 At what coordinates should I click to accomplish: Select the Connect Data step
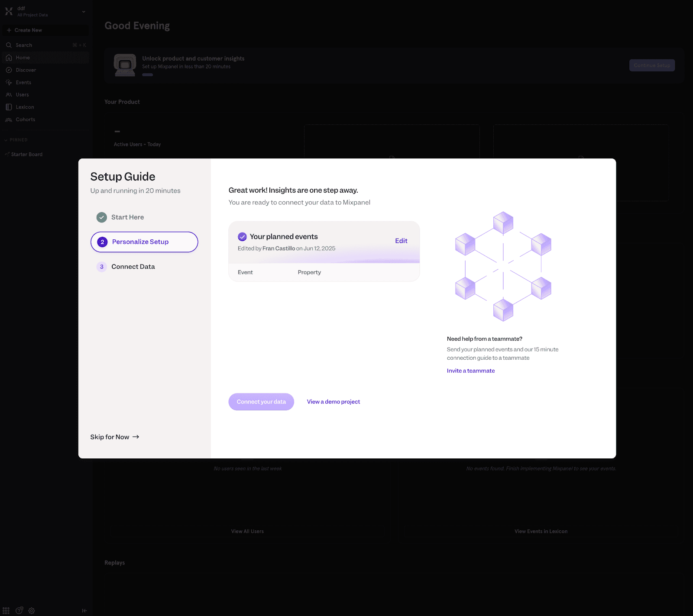point(133,267)
